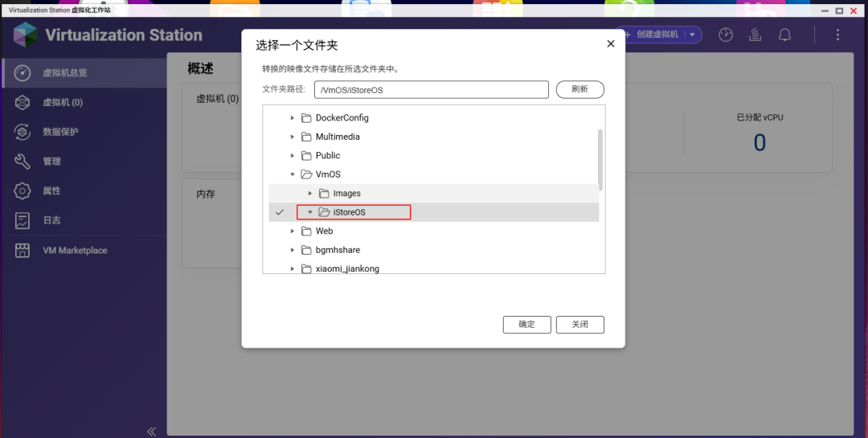Select the xiaomi_jiankong folder name

(x=347, y=268)
